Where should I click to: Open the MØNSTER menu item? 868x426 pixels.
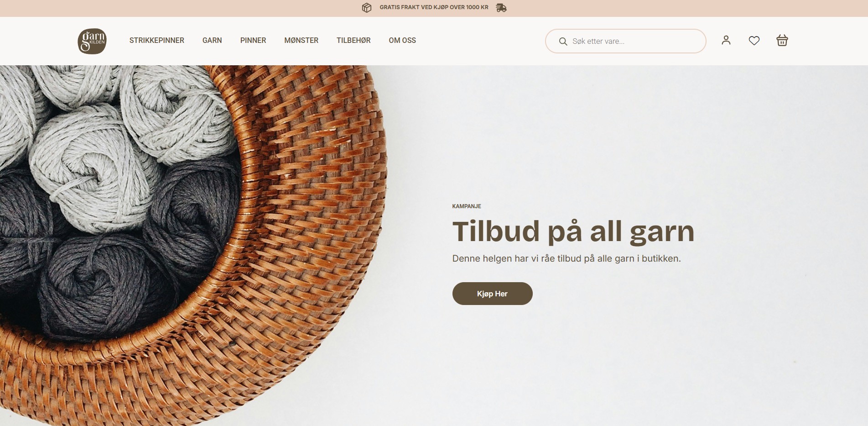301,40
